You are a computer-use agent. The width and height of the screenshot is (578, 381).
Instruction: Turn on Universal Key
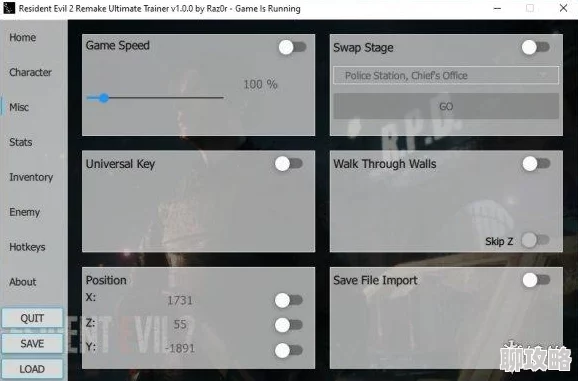[289, 164]
